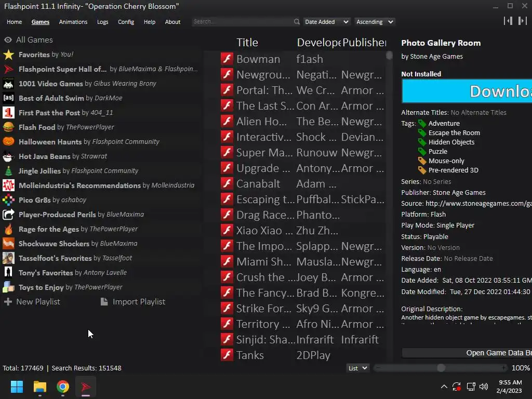Click in the Search input field
532x399 pixels.
[x=243, y=22]
